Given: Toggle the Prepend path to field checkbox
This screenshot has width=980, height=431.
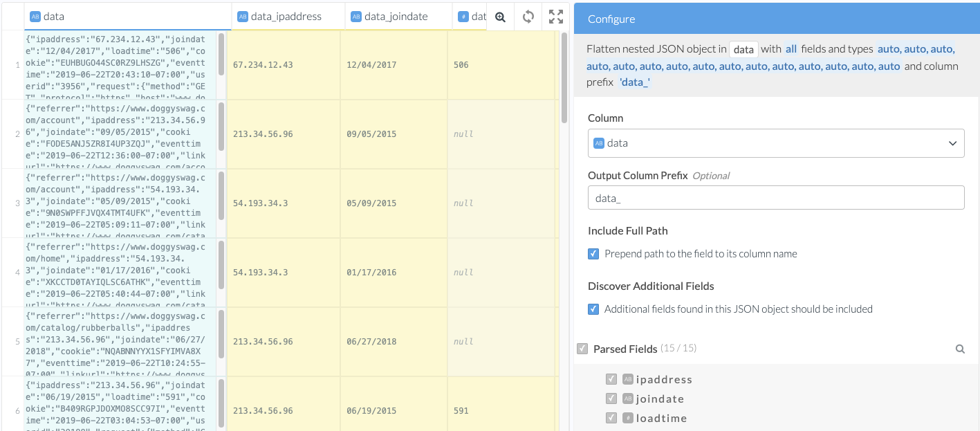Looking at the screenshot, I should [593, 254].
